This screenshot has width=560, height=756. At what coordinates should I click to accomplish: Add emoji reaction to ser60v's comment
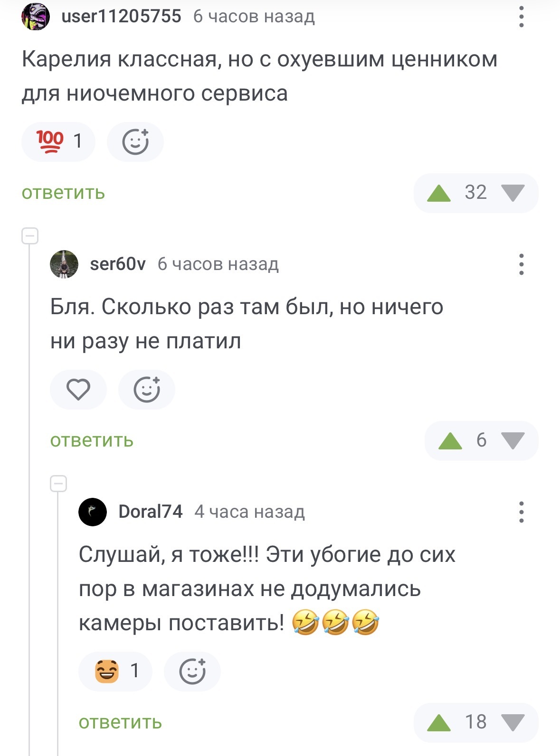point(147,390)
